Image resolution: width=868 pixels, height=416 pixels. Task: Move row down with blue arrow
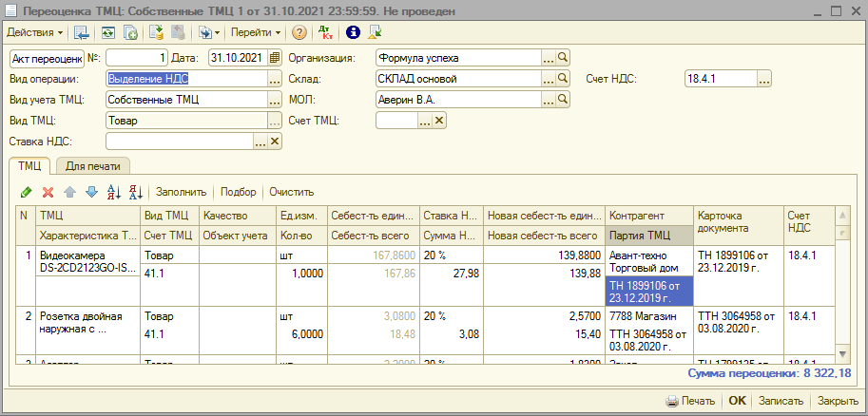[91, 192]
